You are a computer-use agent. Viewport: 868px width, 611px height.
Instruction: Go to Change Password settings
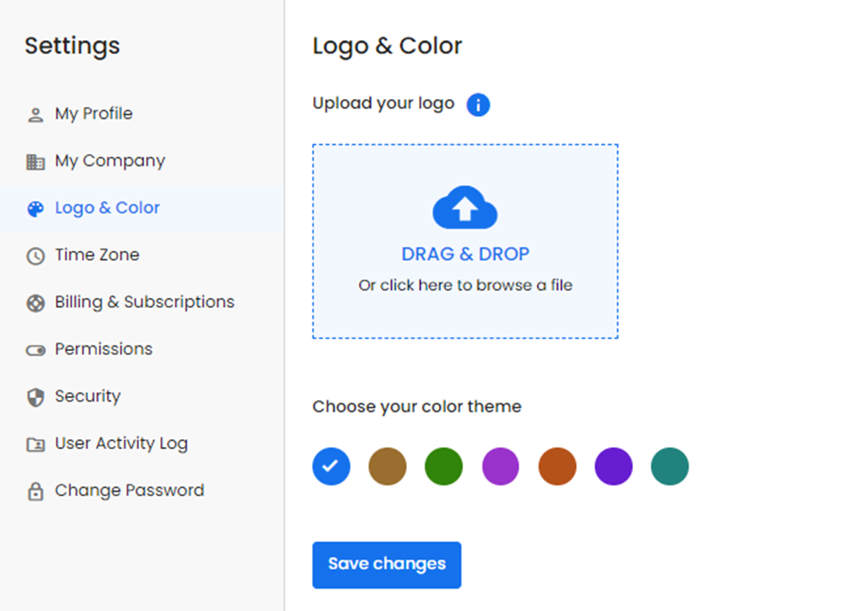tap(129, 491)
